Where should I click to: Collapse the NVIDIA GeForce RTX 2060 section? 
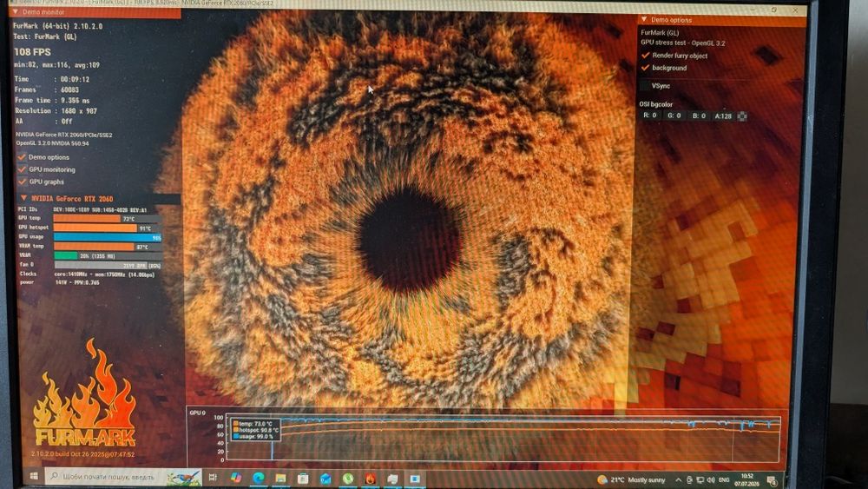[x=23, y=198]
